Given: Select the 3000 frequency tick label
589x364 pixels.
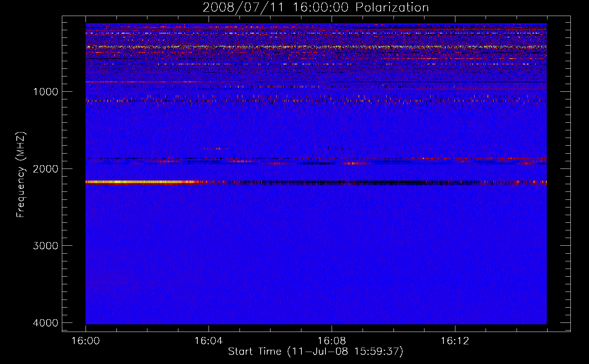Looking at the screenshot, I should click(x=46, y=246).
